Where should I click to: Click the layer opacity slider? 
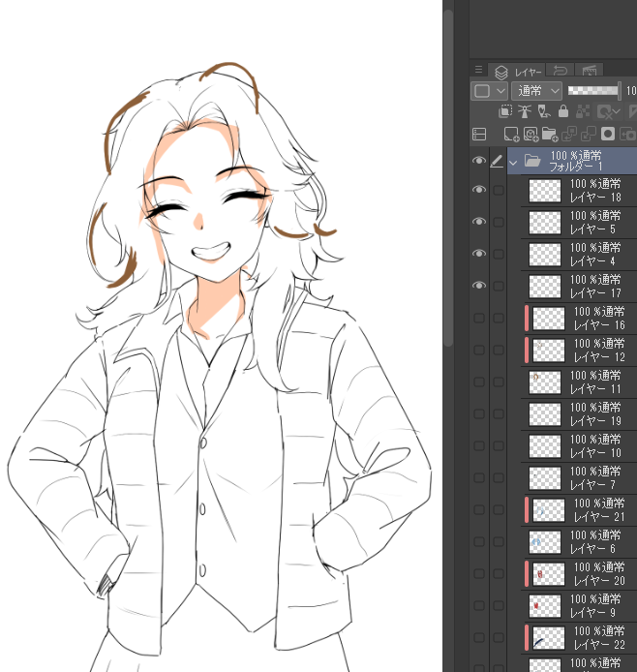click(592, 90)
